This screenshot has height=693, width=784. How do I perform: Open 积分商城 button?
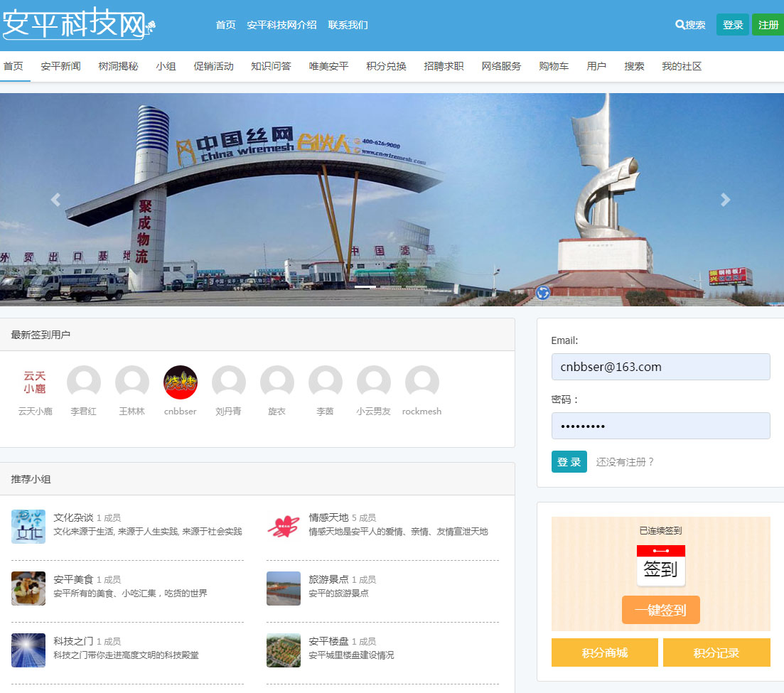604,652
